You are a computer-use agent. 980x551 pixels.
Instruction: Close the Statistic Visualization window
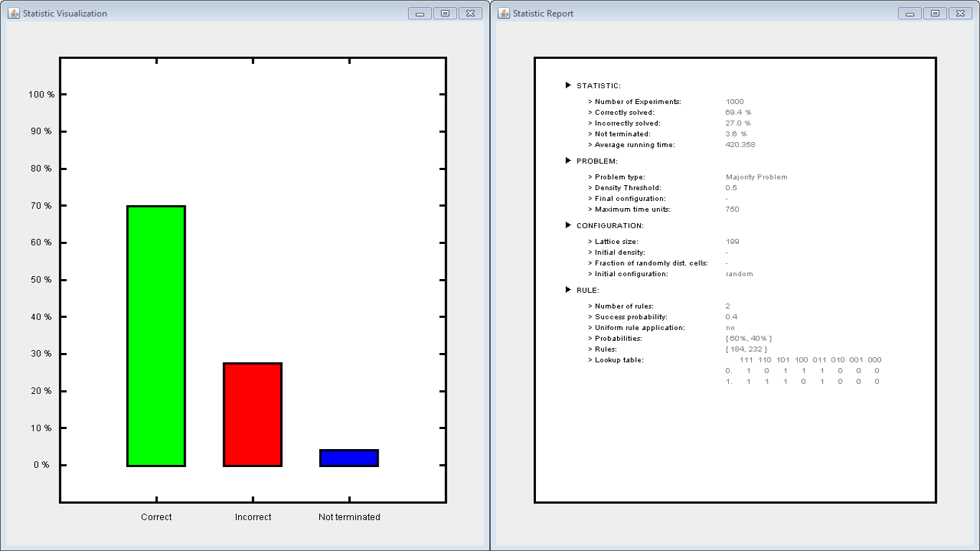click(x=470, y=13)
